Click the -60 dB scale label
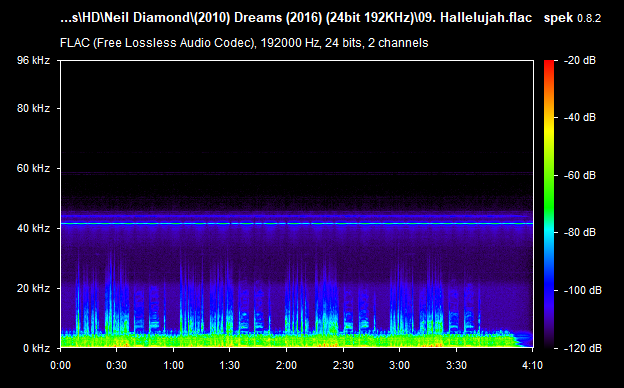 [x=580, y=175]
